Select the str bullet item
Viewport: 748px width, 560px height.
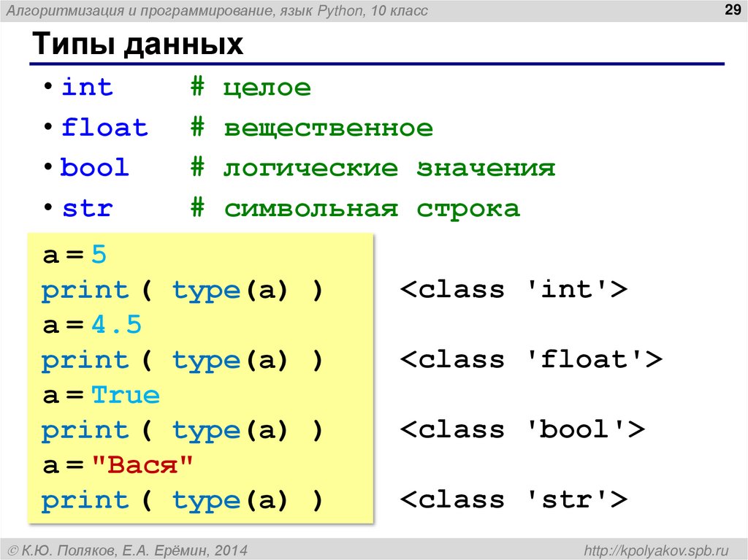click(x=87, y=208)
